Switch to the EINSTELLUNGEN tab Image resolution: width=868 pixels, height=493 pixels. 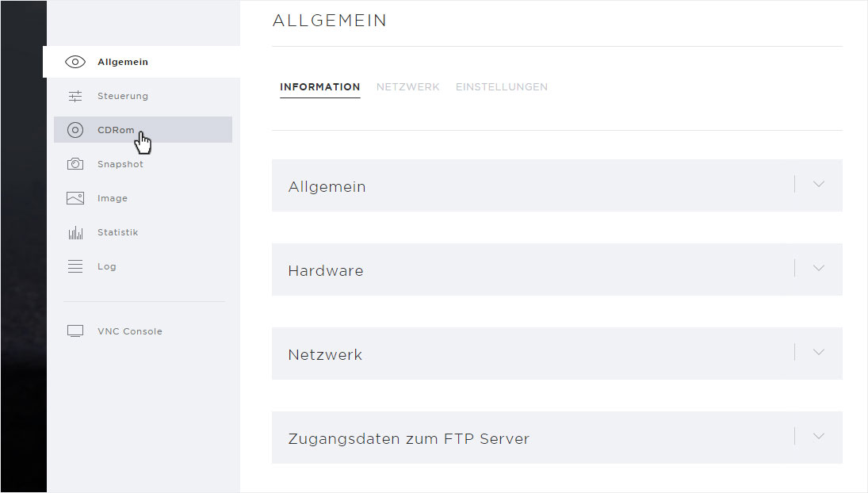502,87
